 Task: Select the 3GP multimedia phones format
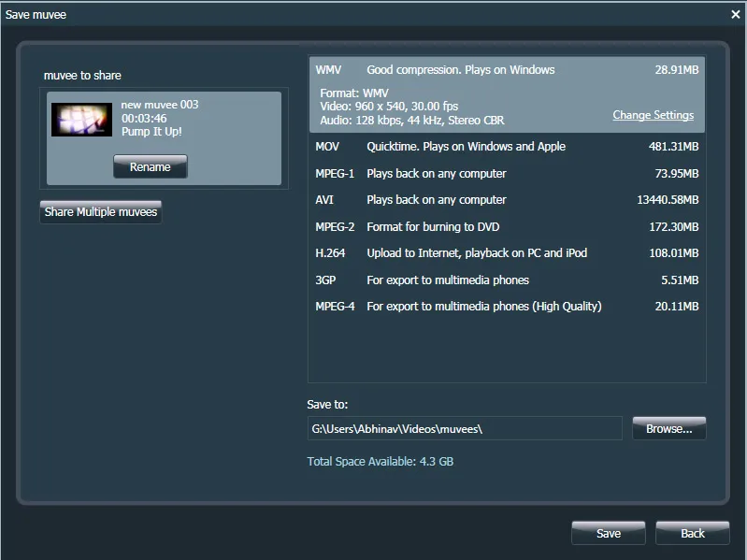coord(507,280)
